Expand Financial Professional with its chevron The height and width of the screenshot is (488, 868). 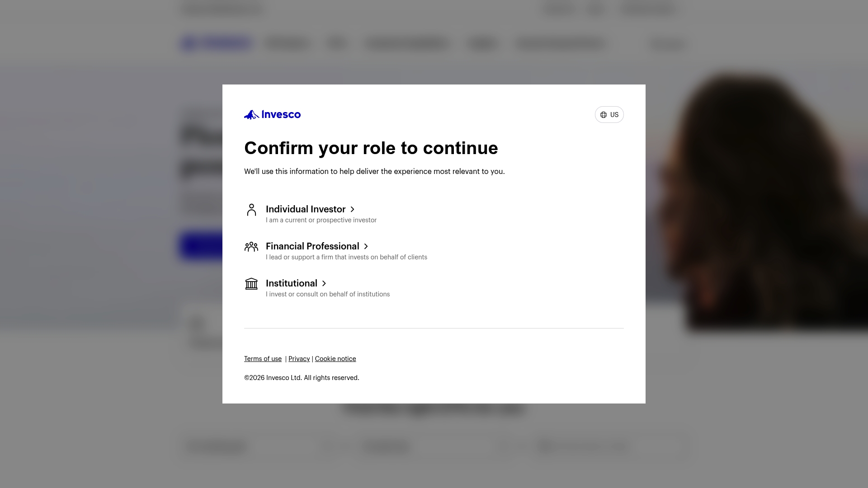click(366, 246)
